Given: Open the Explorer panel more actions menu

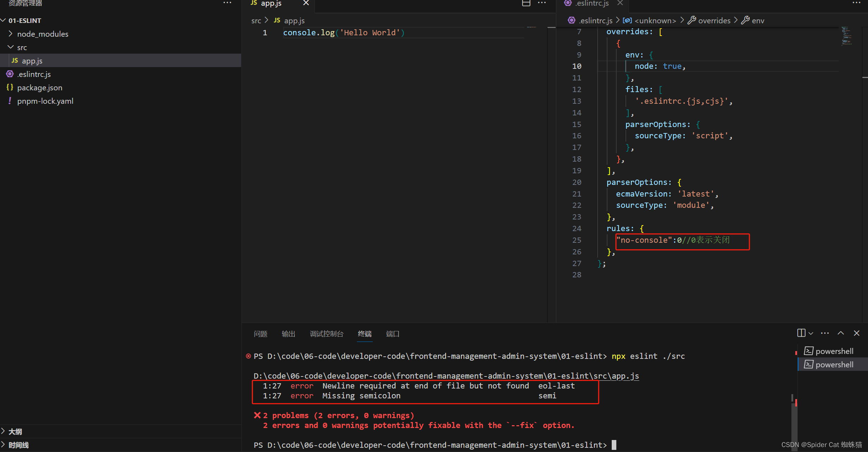Looking at the screenshot, I should pos(227,3).
